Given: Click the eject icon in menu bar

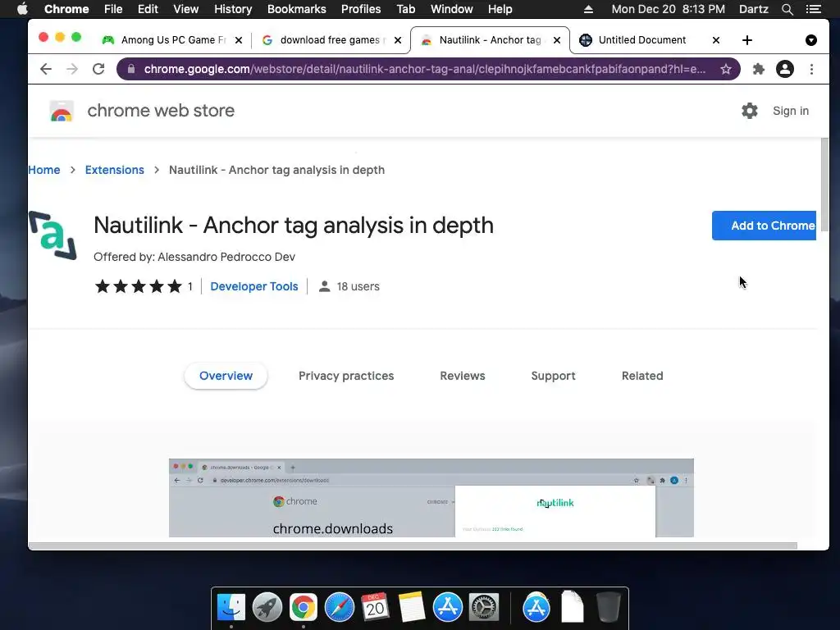Looking at the screenshot, I should click(588, 9).
